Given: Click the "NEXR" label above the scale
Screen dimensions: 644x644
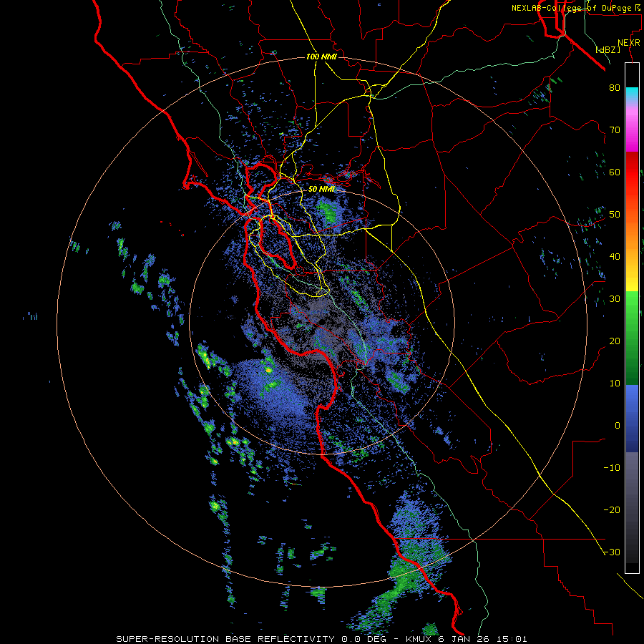Looking at the screenshot, I should 628,43.
